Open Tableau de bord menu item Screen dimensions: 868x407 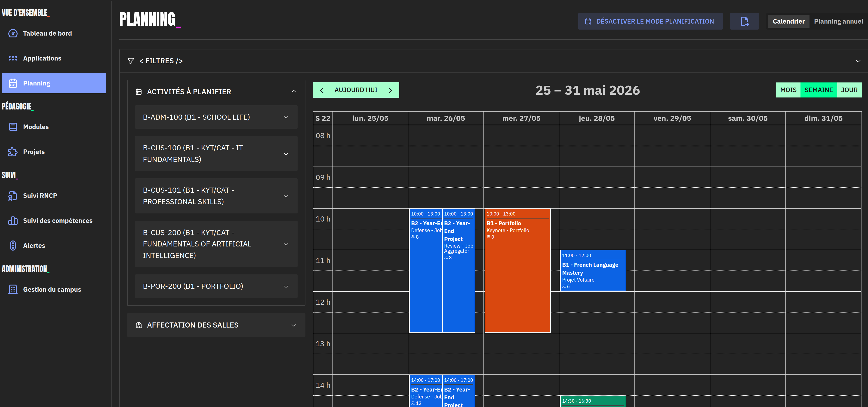point(54,33)
